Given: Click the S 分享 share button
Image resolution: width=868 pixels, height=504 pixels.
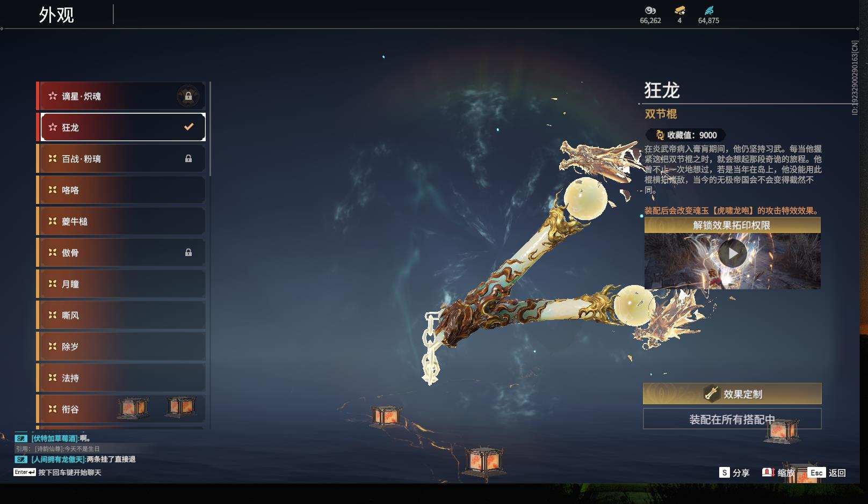Looking at the screenshot, I should (x=734, y=472).
